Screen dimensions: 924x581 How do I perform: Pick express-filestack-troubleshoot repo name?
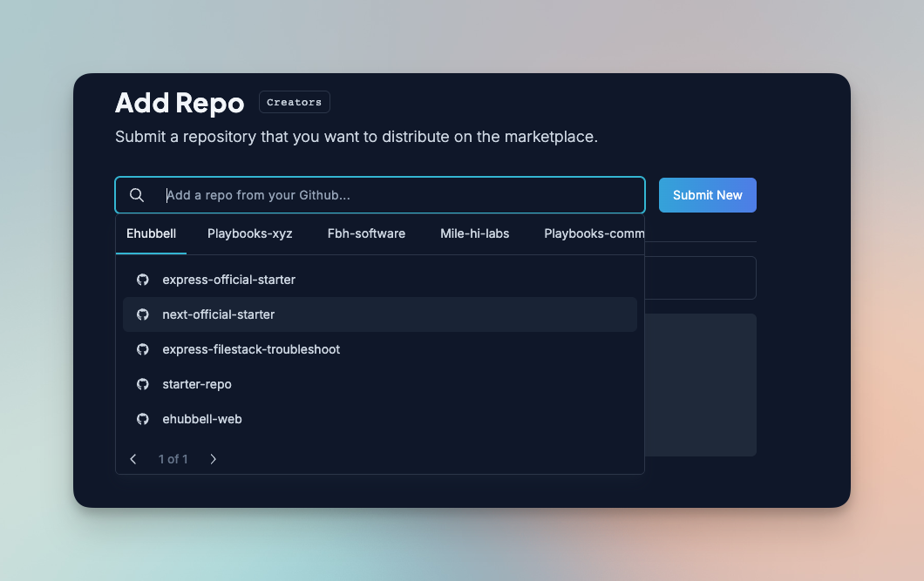[251, 349]
